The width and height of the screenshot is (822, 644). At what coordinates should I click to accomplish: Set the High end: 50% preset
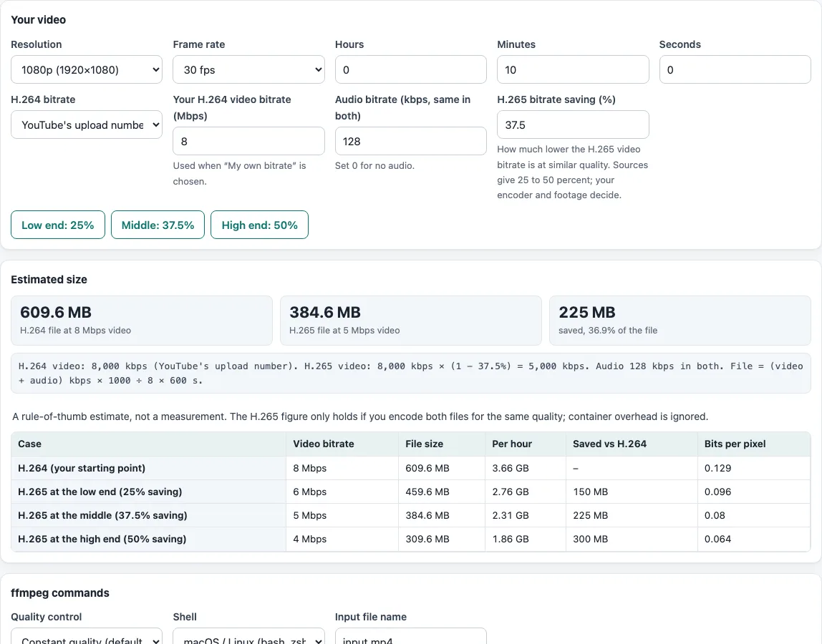tap(259, 225)
